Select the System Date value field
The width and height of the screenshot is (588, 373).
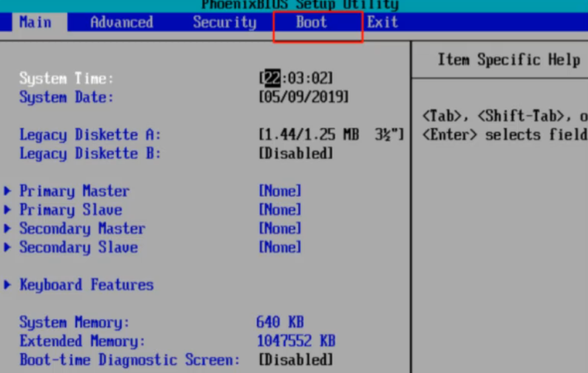(x=304, y=97)
